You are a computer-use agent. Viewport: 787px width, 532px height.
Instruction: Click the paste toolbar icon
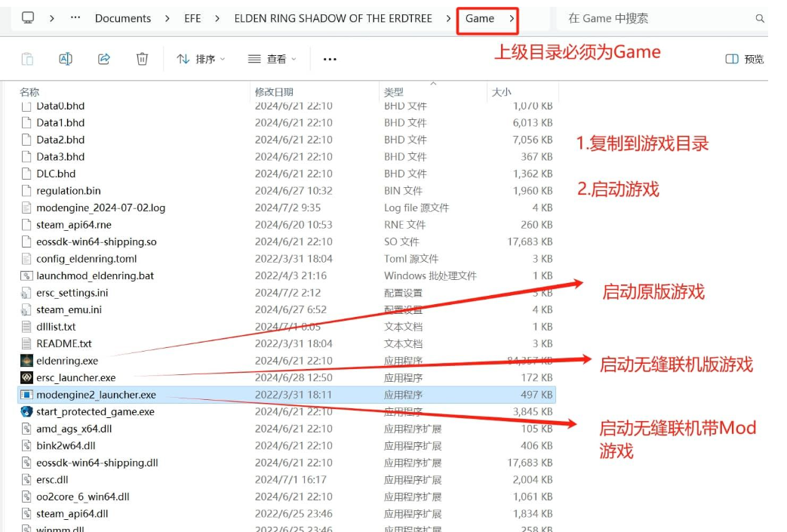pyautogui.click(x=28, y=59)
